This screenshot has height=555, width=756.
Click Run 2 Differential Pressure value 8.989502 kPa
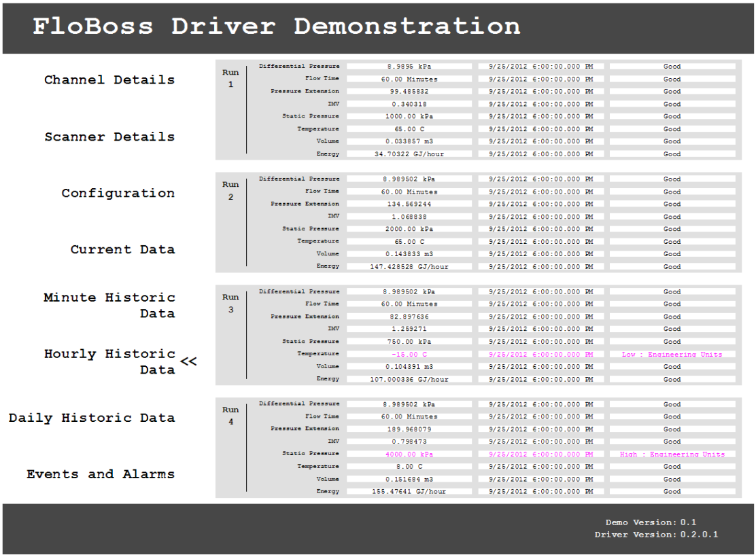coord(409,179)
